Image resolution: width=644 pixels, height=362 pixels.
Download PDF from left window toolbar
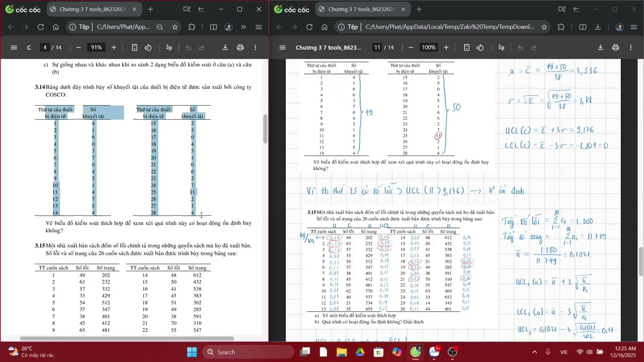[225, 47]
